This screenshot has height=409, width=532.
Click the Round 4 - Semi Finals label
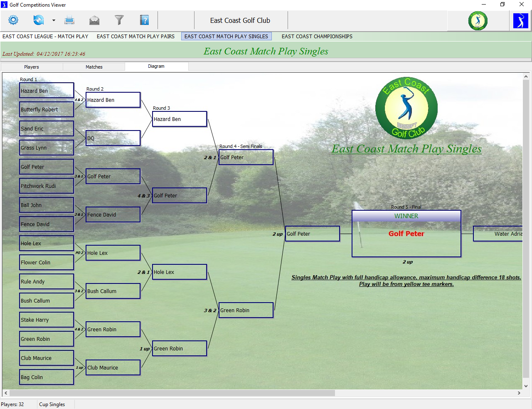(x=241, y=146)
